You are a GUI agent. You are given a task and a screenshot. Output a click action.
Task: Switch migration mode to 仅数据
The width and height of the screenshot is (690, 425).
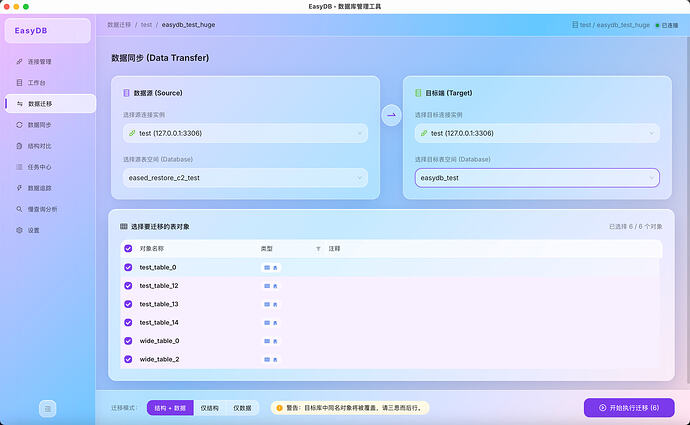[242, 408]
